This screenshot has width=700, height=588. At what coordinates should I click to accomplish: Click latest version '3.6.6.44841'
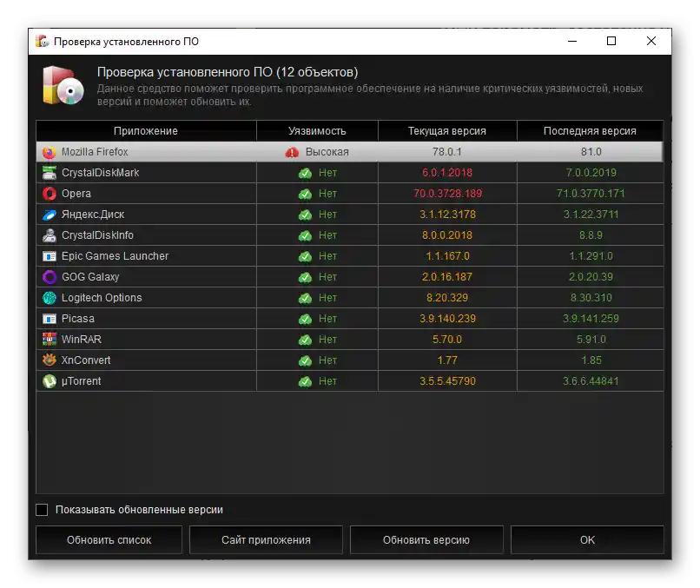point(591,381)
